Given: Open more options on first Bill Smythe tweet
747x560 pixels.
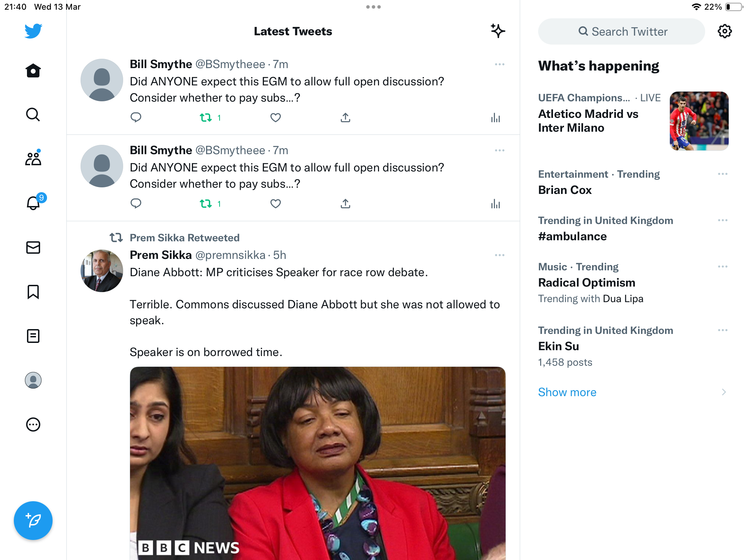Looking at the screenshot, I should coord(500,64).
